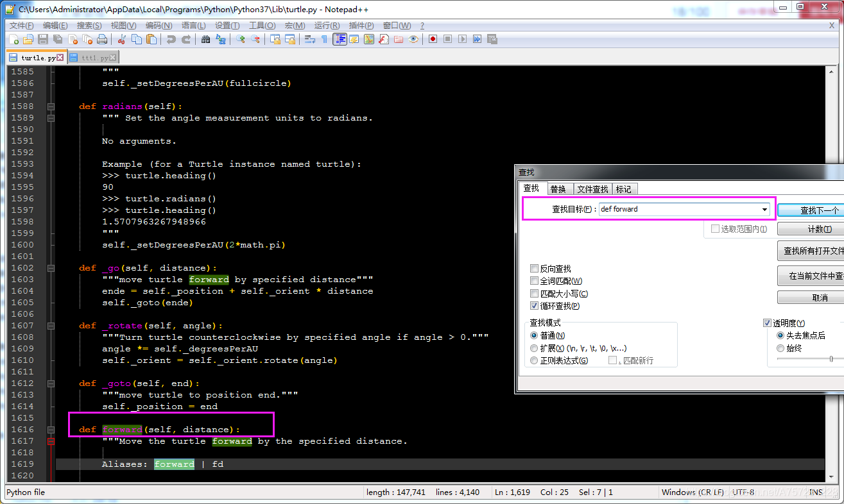Start macro recording with the record icon

[x=433, y=39]
